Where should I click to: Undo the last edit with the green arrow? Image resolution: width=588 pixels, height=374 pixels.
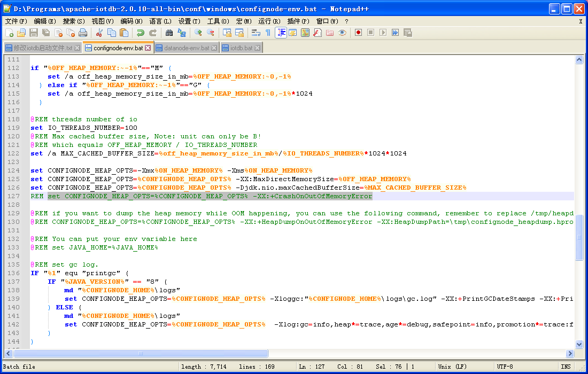pyautogui.click(x=140, y=33)
